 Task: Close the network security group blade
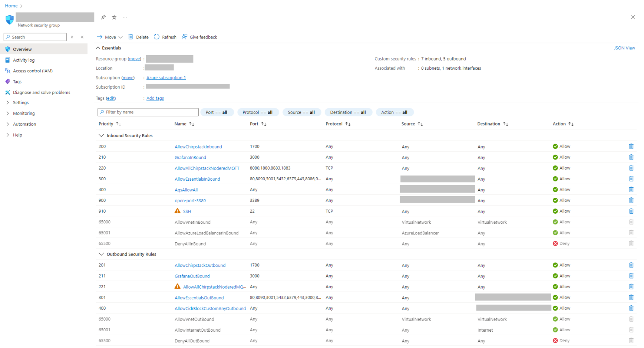633,17
